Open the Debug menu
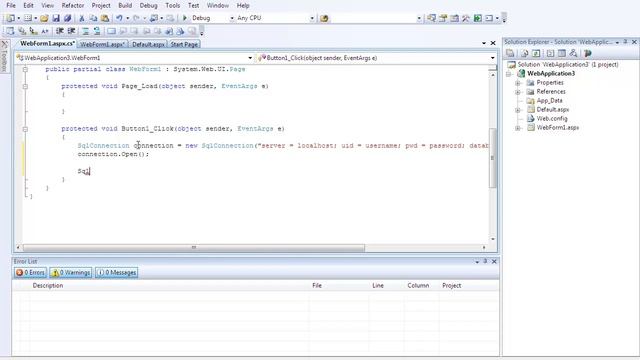 148,5
